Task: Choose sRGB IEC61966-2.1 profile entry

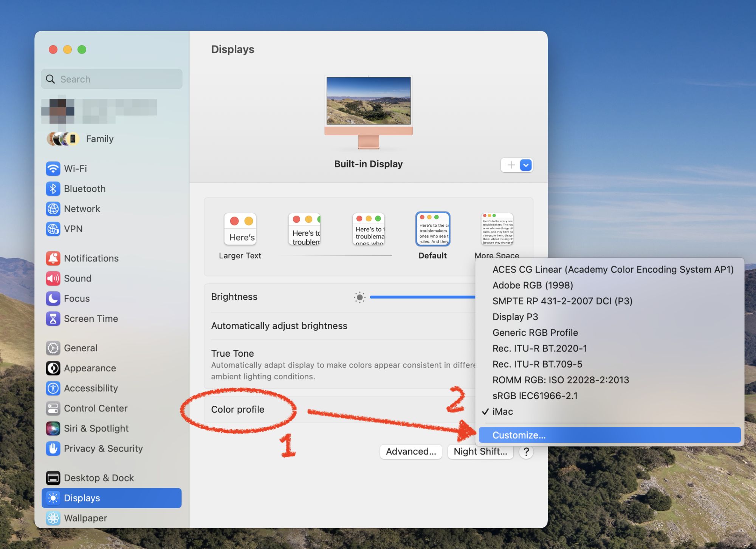Action: [x=534, y=396]
